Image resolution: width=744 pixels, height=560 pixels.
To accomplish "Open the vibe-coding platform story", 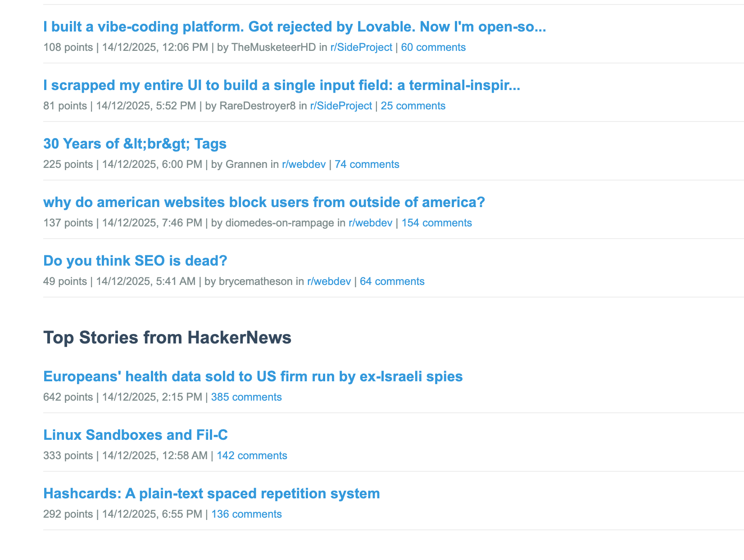I will (295, 27).
